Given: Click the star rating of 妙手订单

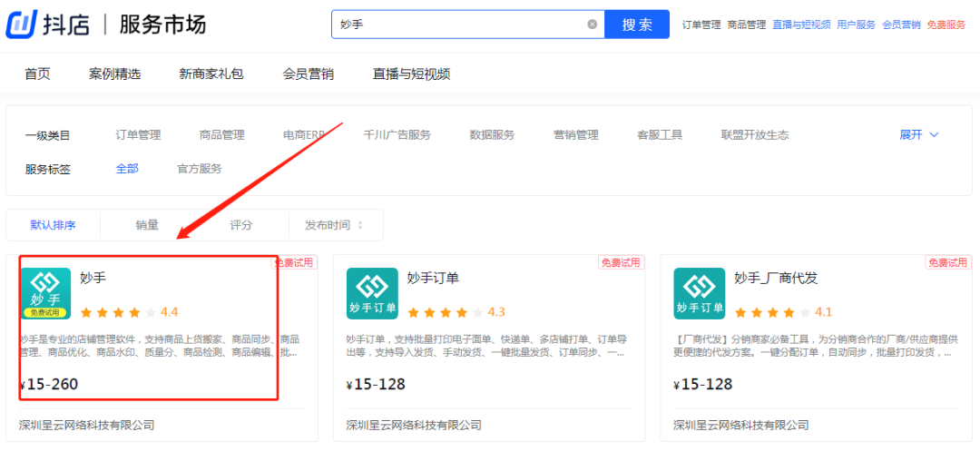Looking at the screenshot, I should tap(445, 312).
